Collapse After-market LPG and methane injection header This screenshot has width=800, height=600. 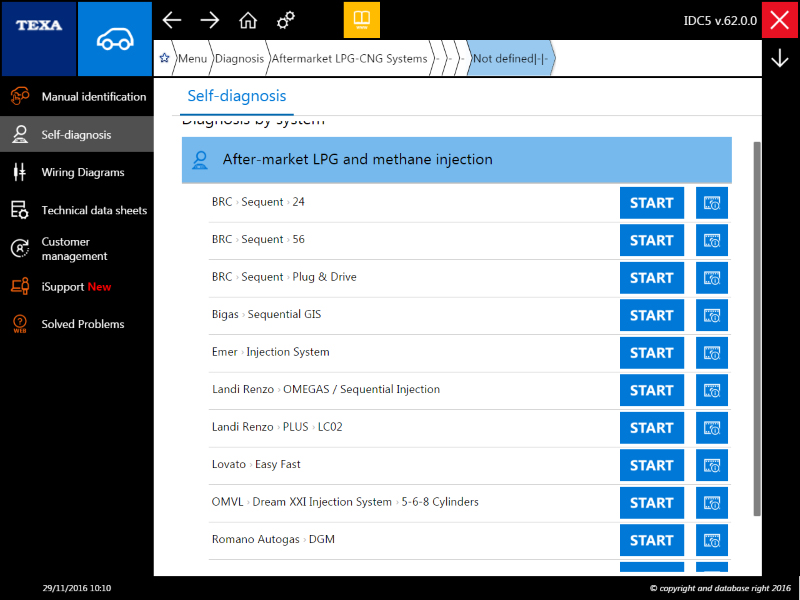(x=457, y=160)
